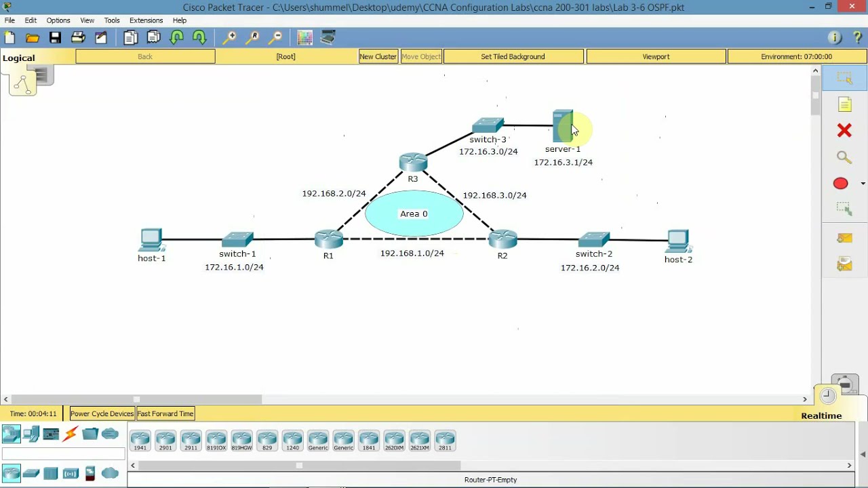Open the Options menu
Viewport: 868px width, 488px height.
click(58, 20)
